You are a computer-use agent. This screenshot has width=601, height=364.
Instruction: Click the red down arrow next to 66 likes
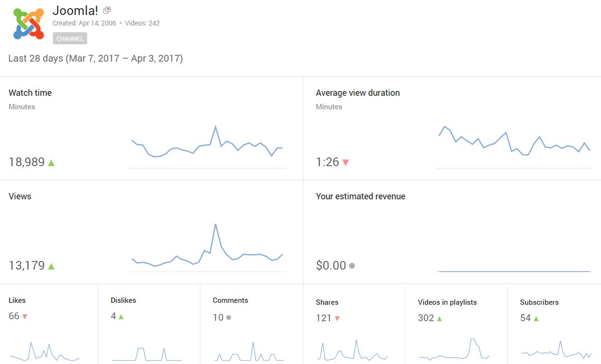click(x=25, y=317)
